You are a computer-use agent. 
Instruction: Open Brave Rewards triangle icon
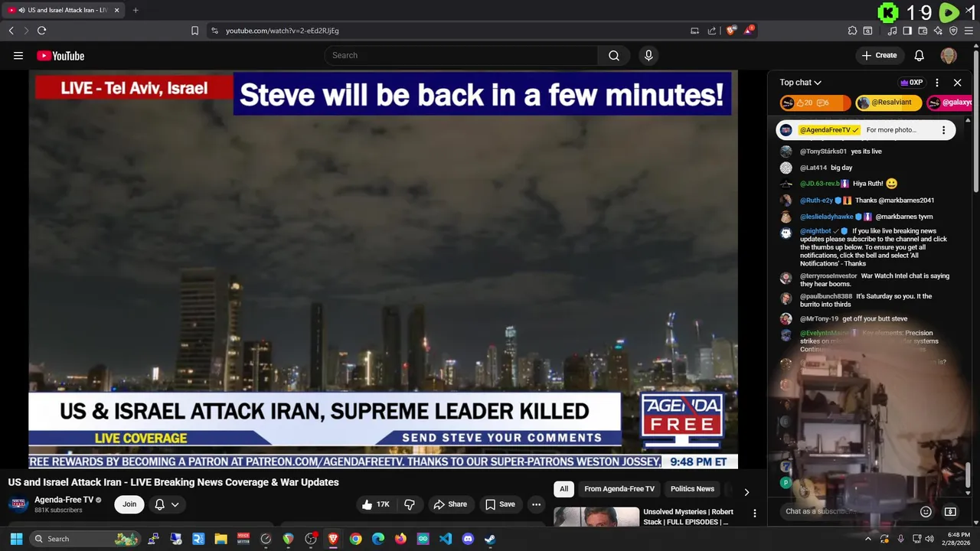(749, 31)
